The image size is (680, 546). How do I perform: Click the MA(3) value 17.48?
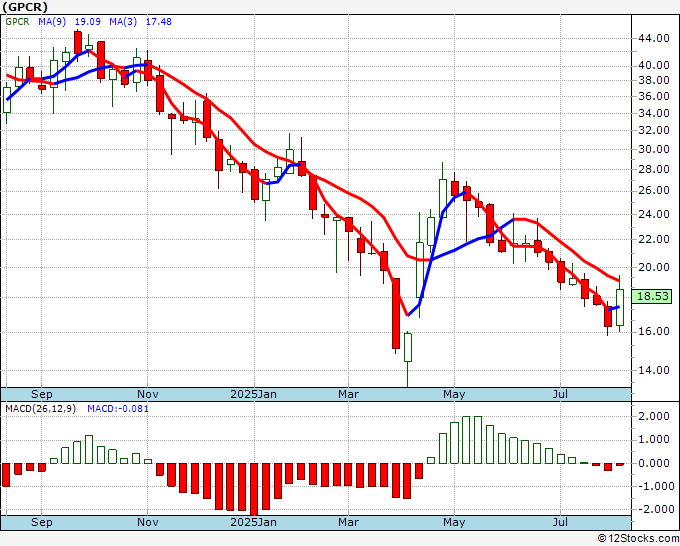(159, 22)
